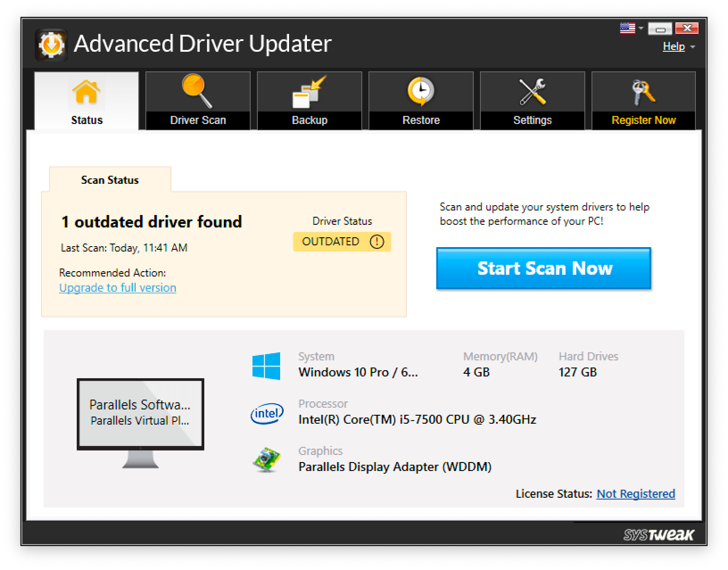Click the orange home Status icon
The width and height of the screenshot is (728, 570).
click(x=86, y=91)
